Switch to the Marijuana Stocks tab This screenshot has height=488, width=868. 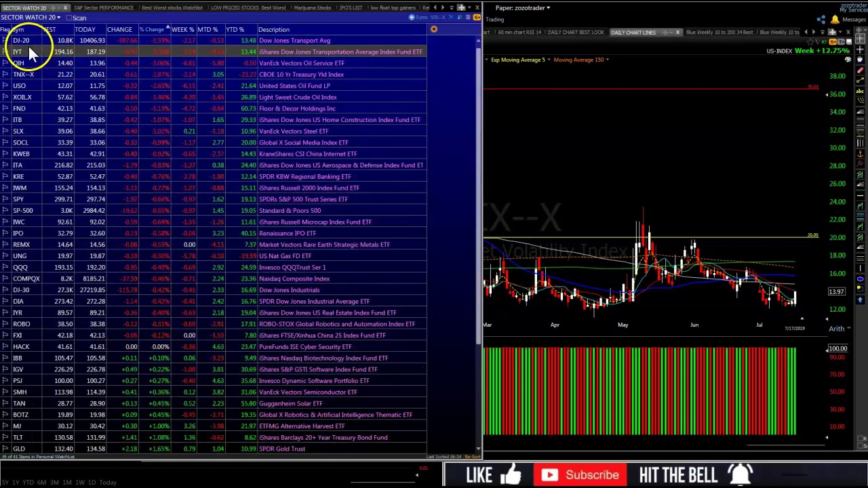(313, 7)
